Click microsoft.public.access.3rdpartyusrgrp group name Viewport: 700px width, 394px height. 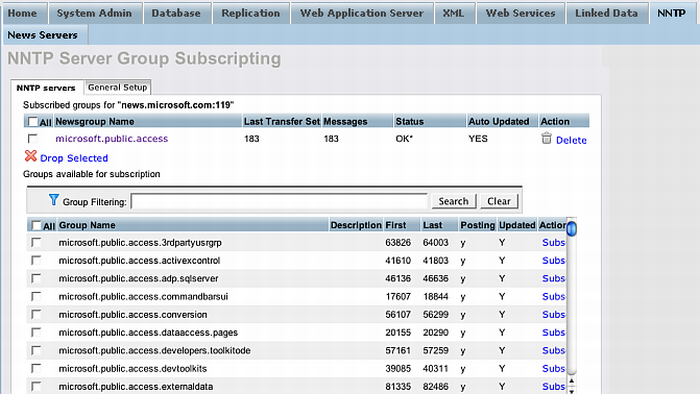point(140,243)
